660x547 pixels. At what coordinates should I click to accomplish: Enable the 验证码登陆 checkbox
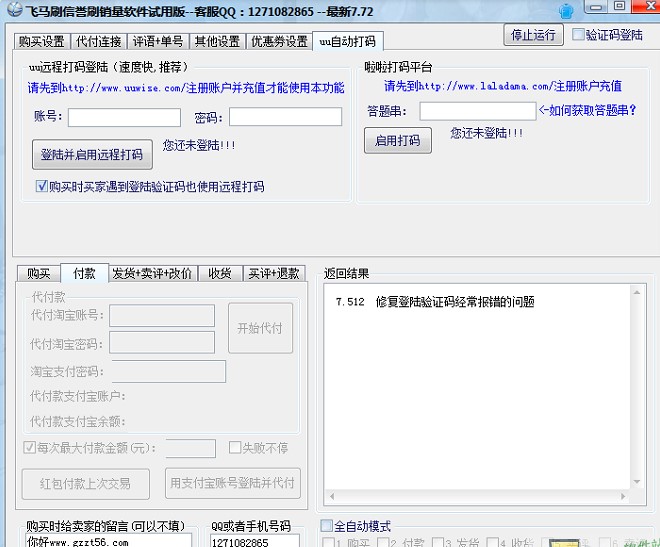578,35
